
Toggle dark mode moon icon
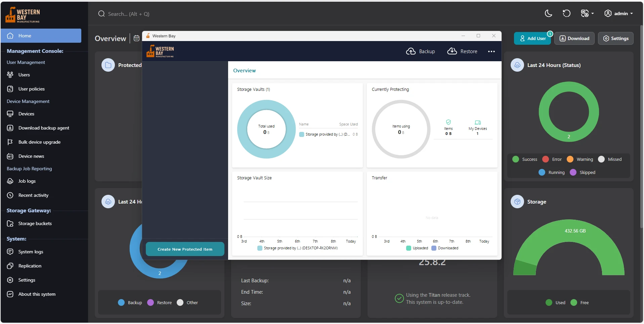[548, 13]
